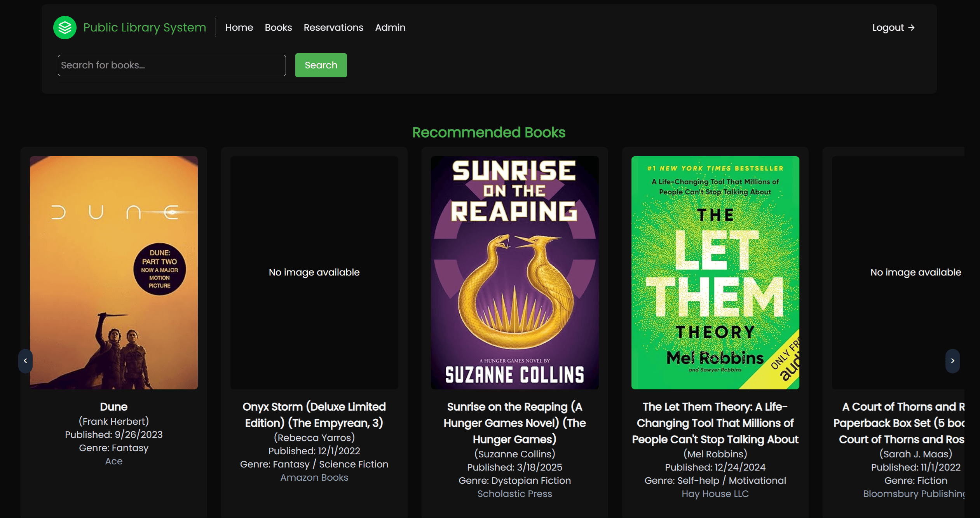Click publisher Hay House LLC
The height and width of the screenshot is (518, 980).
[x=715, y=494]
